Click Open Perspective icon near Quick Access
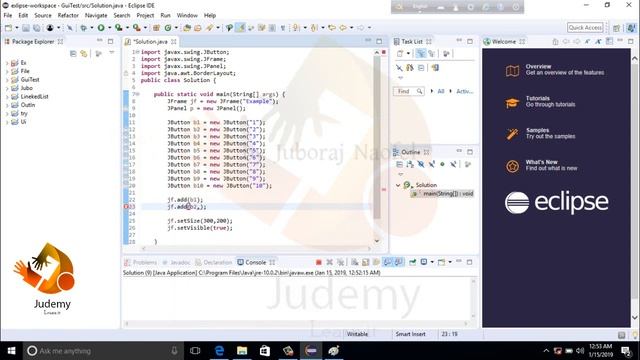 pos(617,28)
